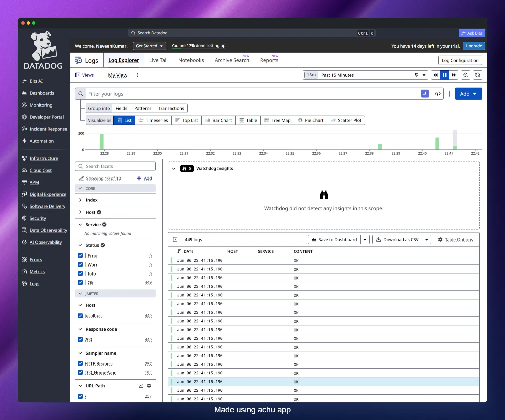Uncheck the / URL path checkbox
Viewport: 505px width, 420px height.
[80, 396]
